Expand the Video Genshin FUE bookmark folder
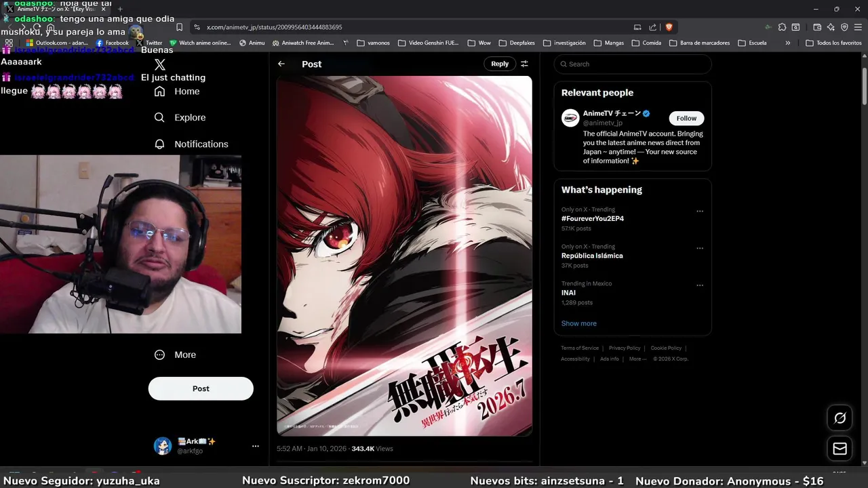Screen dimensions: 868x488 click(x=429, y=43)
